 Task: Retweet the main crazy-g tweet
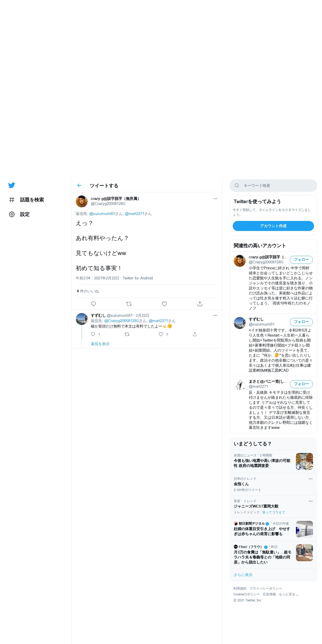pos(129,304)
